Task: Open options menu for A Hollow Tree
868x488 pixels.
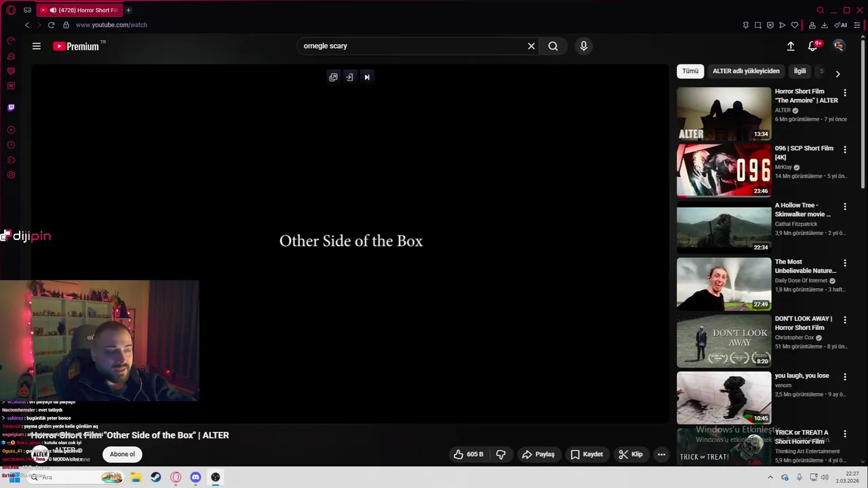Action: tap(845, 206)
